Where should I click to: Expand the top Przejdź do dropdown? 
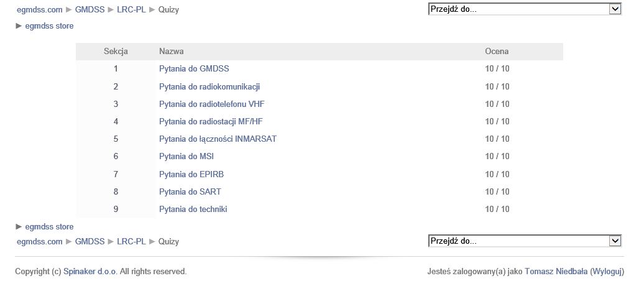click(x=525, y=9)
